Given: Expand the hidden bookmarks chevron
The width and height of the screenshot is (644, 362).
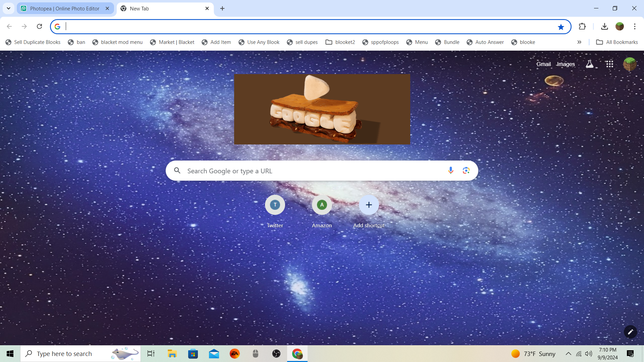Looking at the screenshot, I should [579, 42].
